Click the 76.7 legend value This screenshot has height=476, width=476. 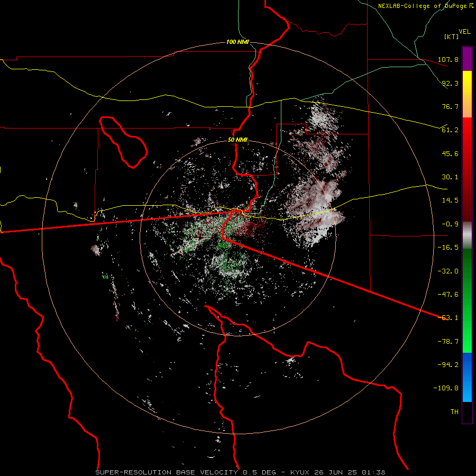[450, 106]
